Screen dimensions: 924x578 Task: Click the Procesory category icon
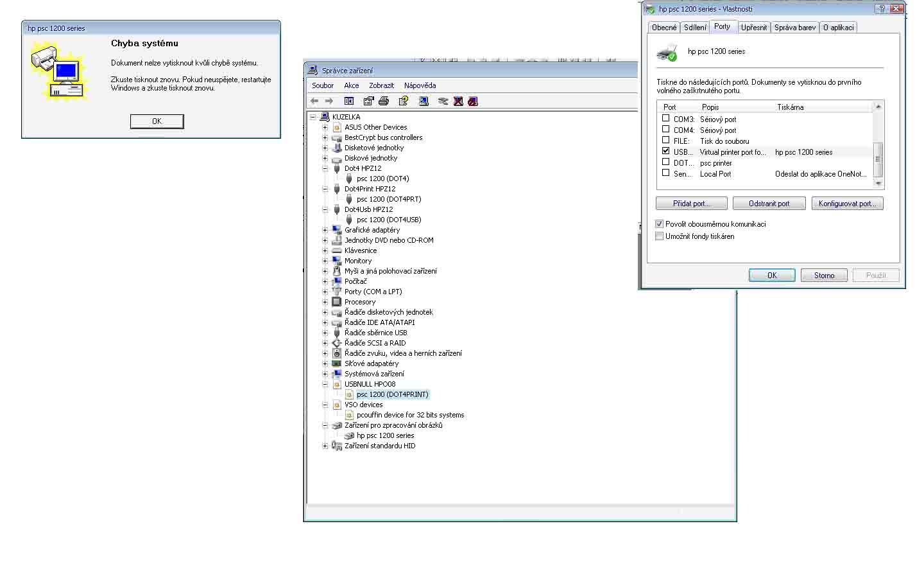[337, 302]
